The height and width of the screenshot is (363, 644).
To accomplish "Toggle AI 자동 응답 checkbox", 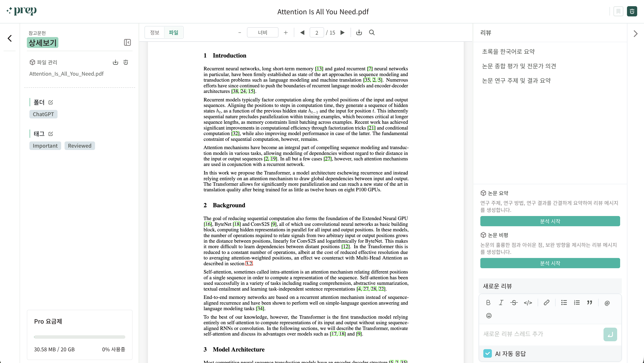I will [488, 353].
